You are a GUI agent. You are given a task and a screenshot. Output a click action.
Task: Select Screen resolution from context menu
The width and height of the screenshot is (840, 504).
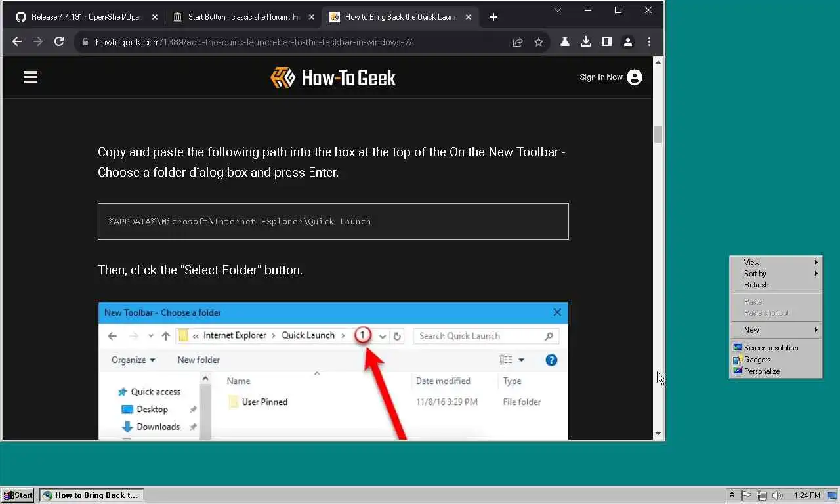pos(776,348)
